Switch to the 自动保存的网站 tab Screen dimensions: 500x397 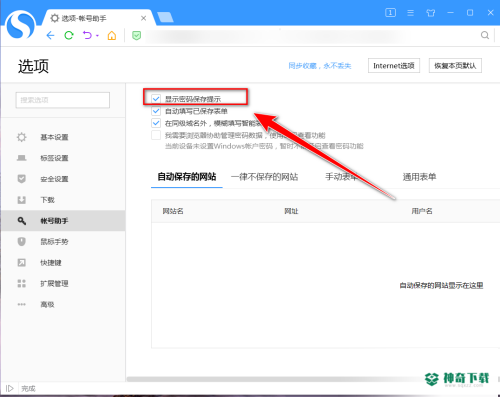click(x=187, y=177)
